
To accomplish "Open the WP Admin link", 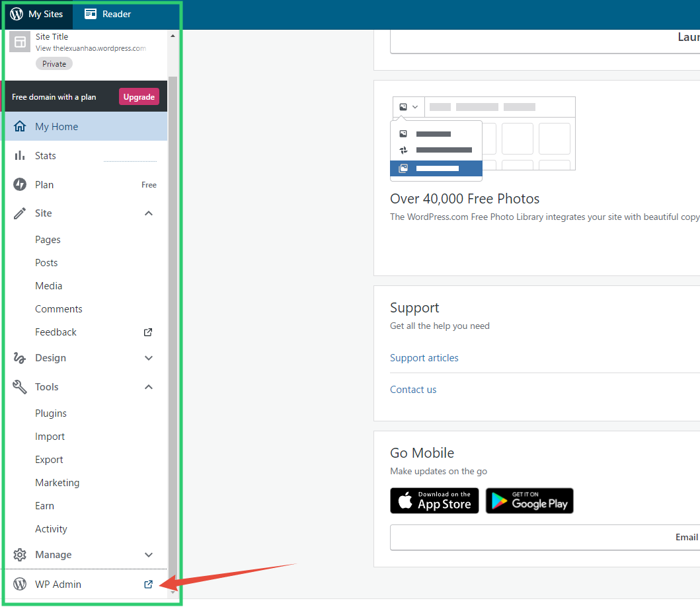I will pyautogui.click(x=85, y=585).
